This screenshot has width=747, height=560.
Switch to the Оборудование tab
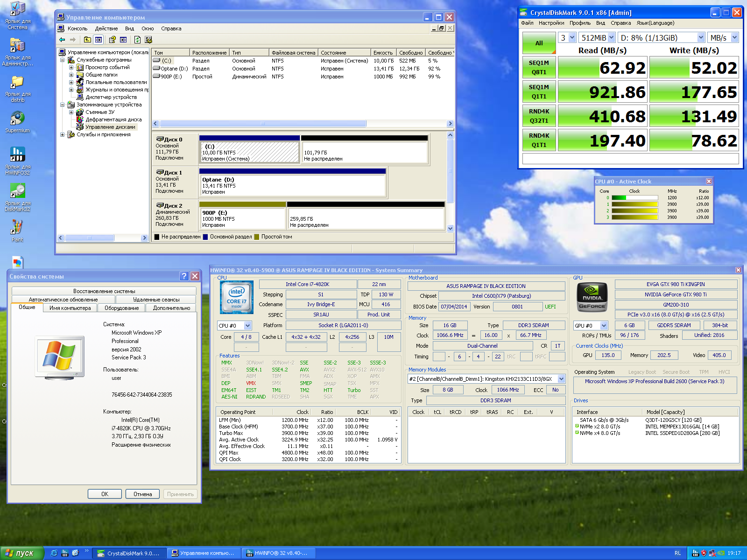click(121, 308)
